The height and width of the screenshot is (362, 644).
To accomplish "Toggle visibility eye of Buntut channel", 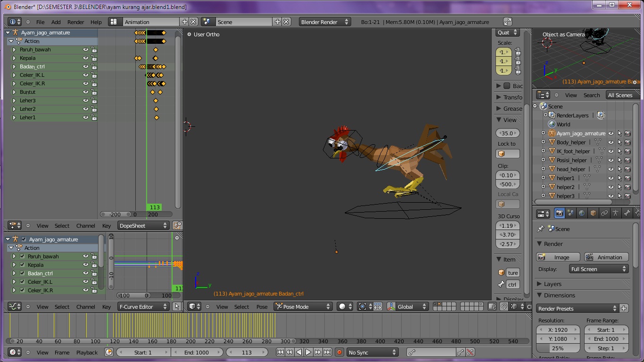I will click(x=86, y=92).
